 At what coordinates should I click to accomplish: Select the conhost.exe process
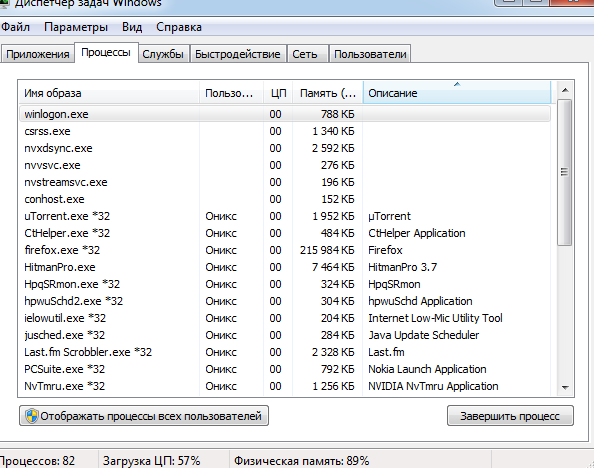pyautogui.click(x=285, y=199)
